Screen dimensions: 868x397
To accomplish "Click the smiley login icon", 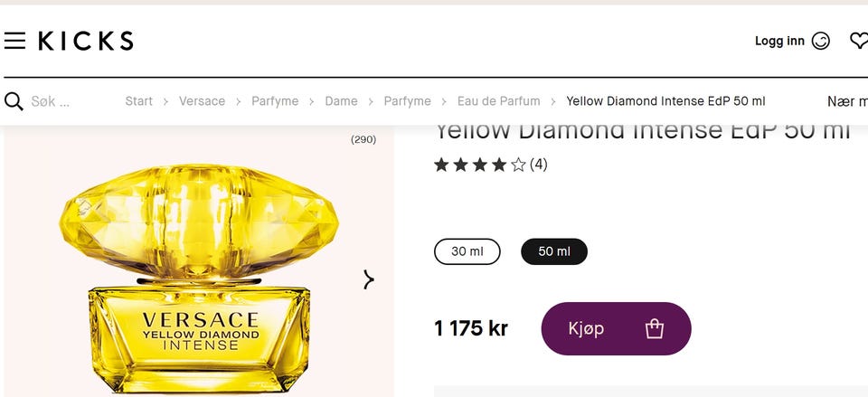I will 820,41.
